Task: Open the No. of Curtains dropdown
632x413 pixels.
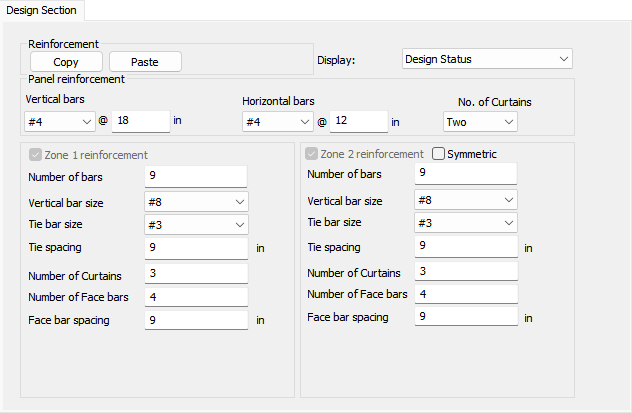Action: point(480,121)
